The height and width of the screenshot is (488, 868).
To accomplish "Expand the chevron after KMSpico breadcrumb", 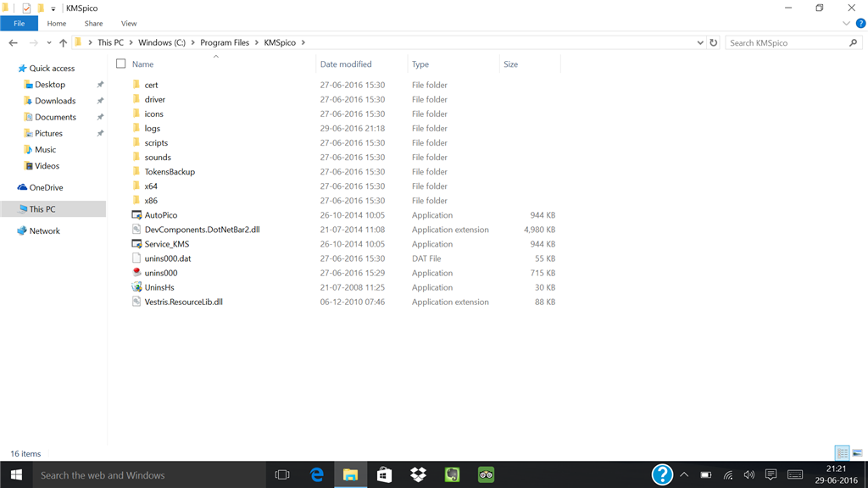I will coord(303,42).
